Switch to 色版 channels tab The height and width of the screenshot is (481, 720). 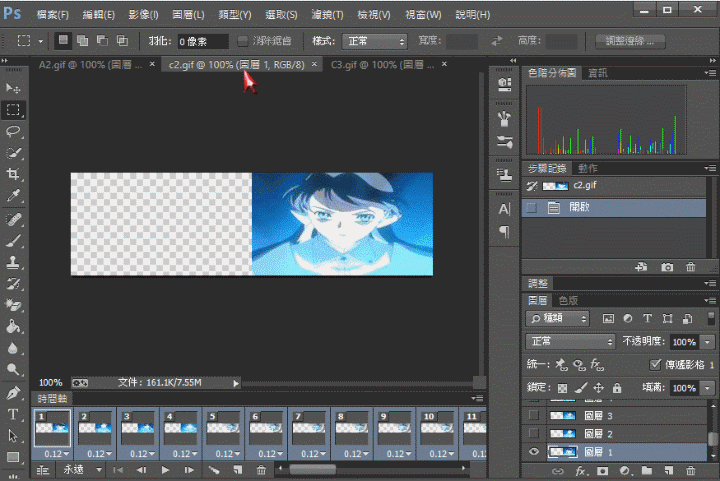pos(568,300)
